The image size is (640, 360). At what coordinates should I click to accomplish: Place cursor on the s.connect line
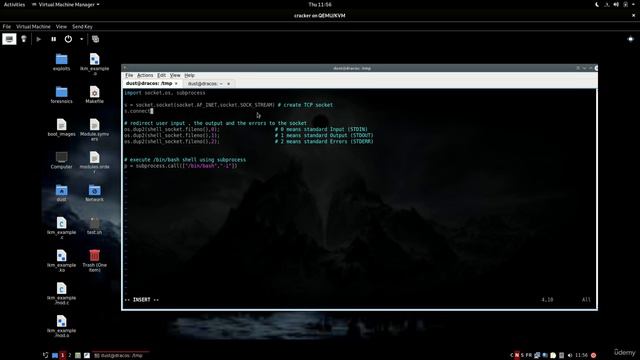click(138, 111)
